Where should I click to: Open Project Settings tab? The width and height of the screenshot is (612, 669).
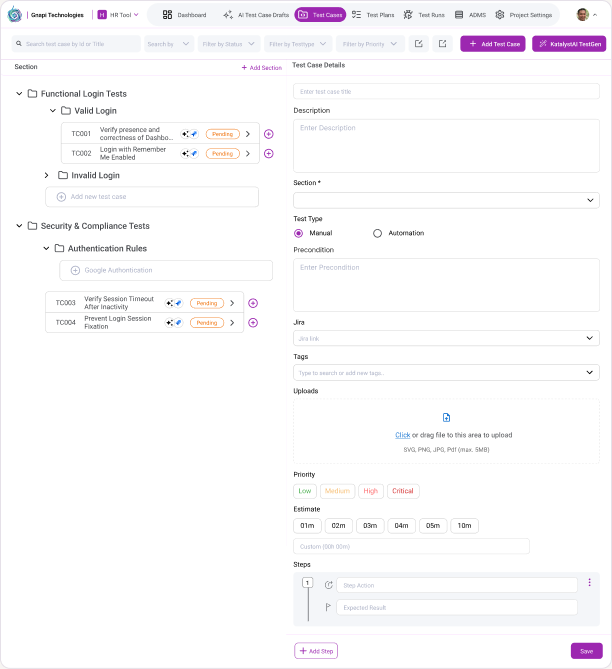point(524,15)
